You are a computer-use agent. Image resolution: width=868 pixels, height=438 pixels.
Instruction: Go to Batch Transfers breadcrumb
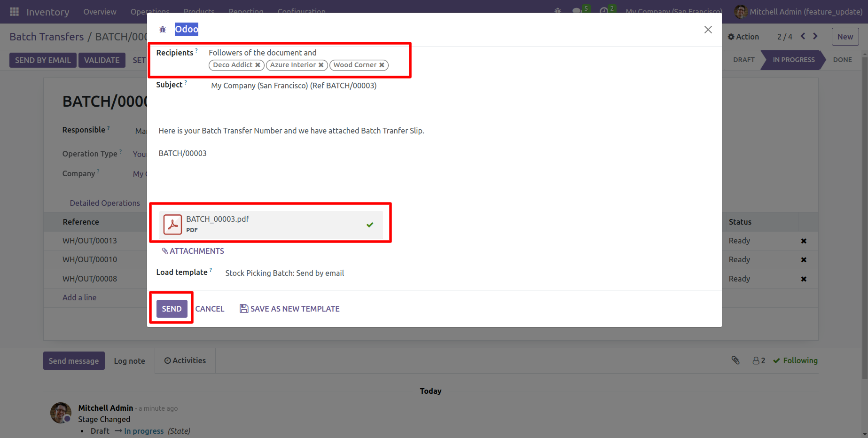[47, 37]
